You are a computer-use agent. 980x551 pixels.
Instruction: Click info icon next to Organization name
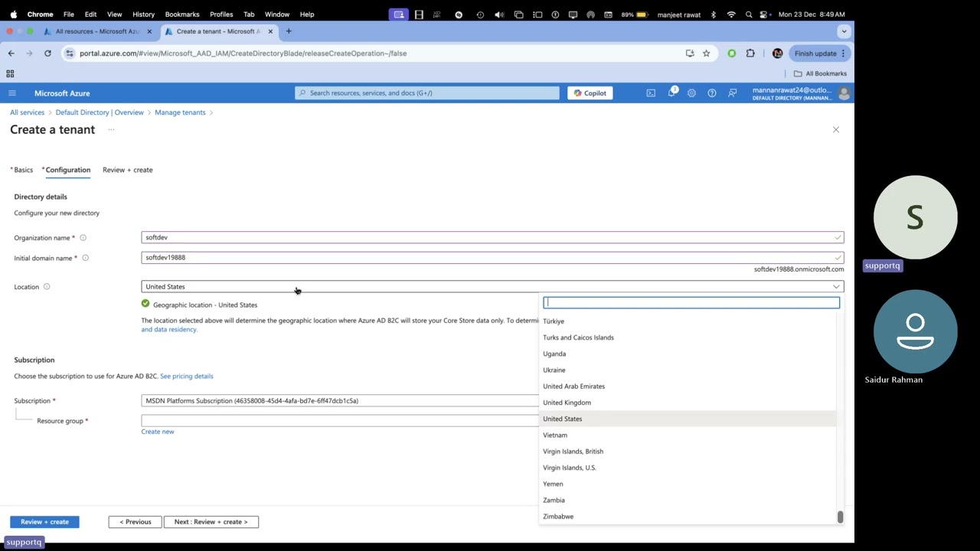[83, 238]
